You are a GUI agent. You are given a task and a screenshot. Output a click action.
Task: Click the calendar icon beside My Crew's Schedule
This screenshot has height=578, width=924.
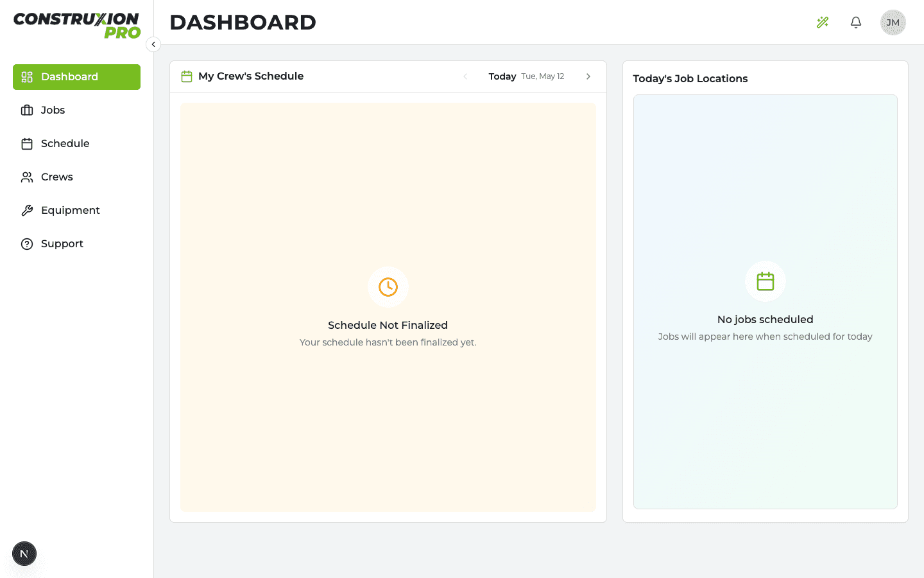187,76
